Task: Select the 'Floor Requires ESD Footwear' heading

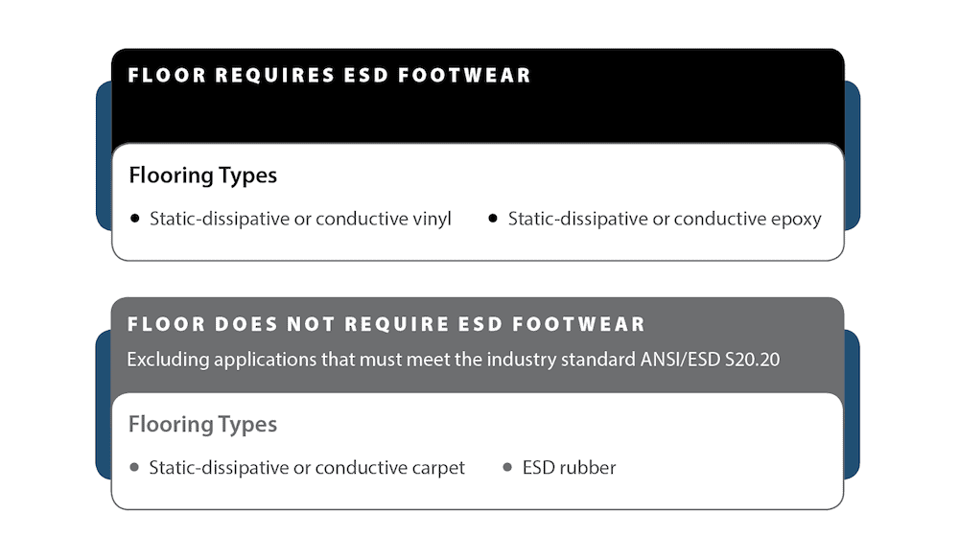Action: click(x=329, y=75)
